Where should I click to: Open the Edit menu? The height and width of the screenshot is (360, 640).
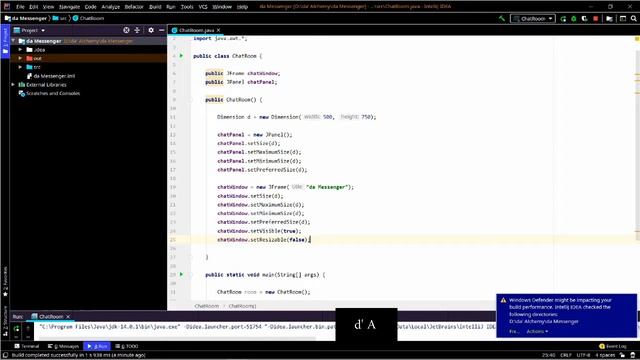click(33, 7)
